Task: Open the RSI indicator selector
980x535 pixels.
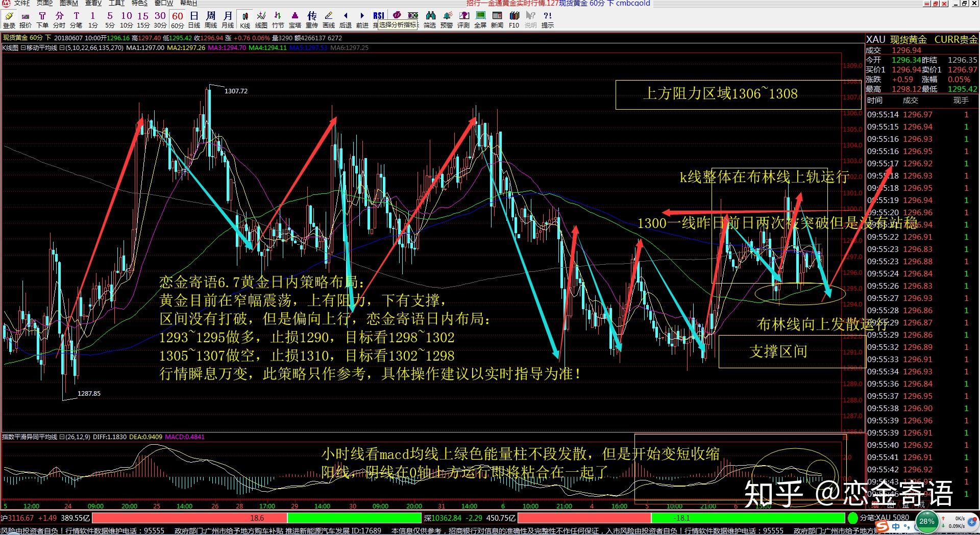Action: coord(379,16)
